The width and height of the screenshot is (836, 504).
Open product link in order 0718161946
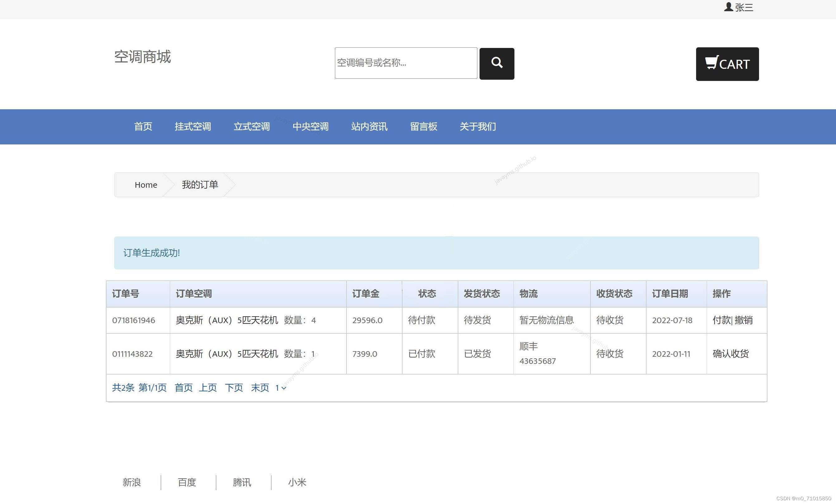227,320
